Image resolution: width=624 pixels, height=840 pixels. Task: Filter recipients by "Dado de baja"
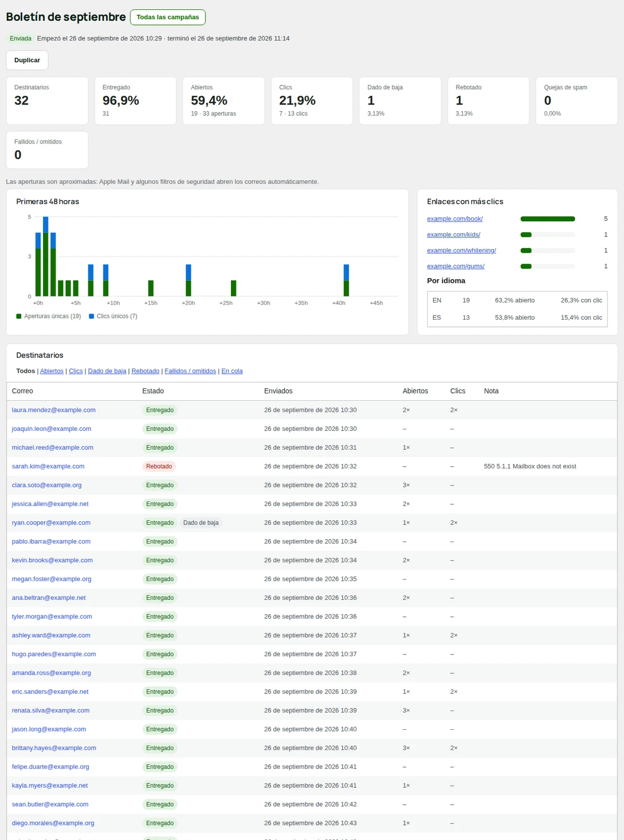click(107, 371)
